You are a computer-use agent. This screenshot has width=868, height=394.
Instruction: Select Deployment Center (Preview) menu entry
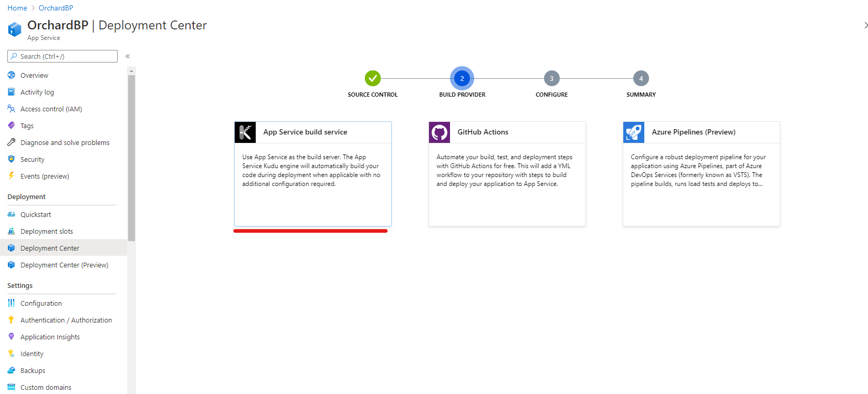click(64, 265)
